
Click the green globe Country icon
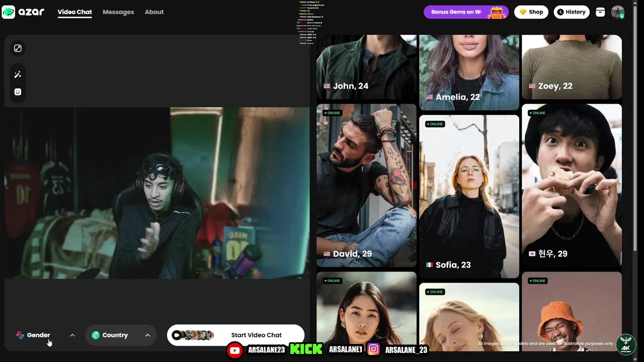point(96,335)
